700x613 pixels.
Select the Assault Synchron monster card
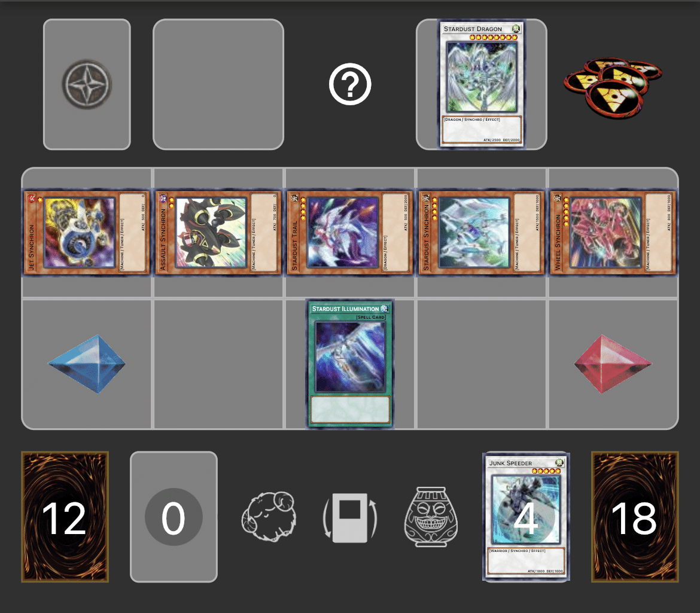click(218, 233)
